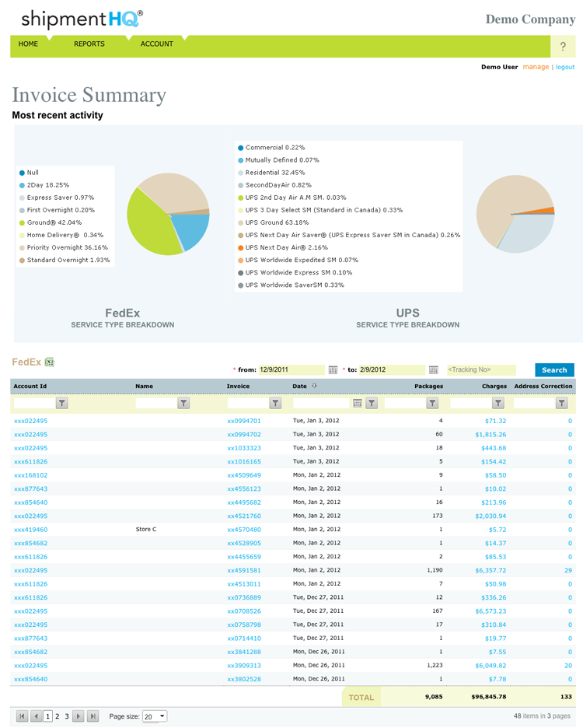Click the address correction count 20

click(x=568, y=666)
